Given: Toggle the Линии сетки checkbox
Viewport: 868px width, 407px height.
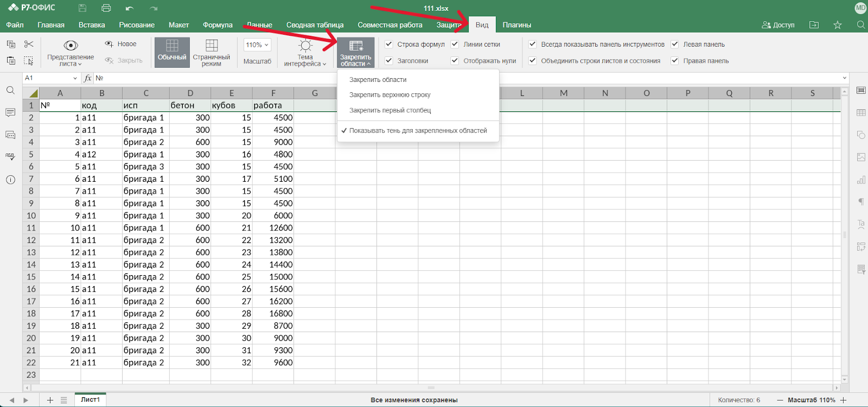Looking at the screenshot, I should pos(455,44).
